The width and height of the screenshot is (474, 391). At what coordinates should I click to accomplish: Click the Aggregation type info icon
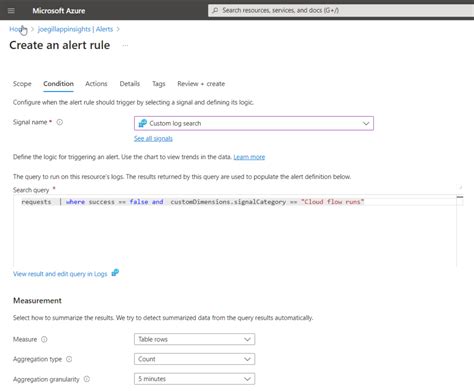[69, 359]
